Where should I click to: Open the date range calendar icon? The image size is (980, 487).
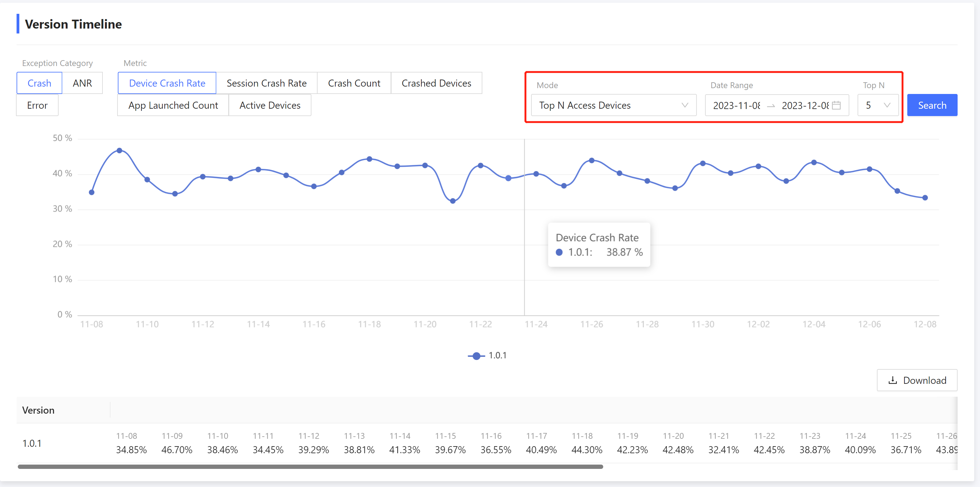coord(836,105)
